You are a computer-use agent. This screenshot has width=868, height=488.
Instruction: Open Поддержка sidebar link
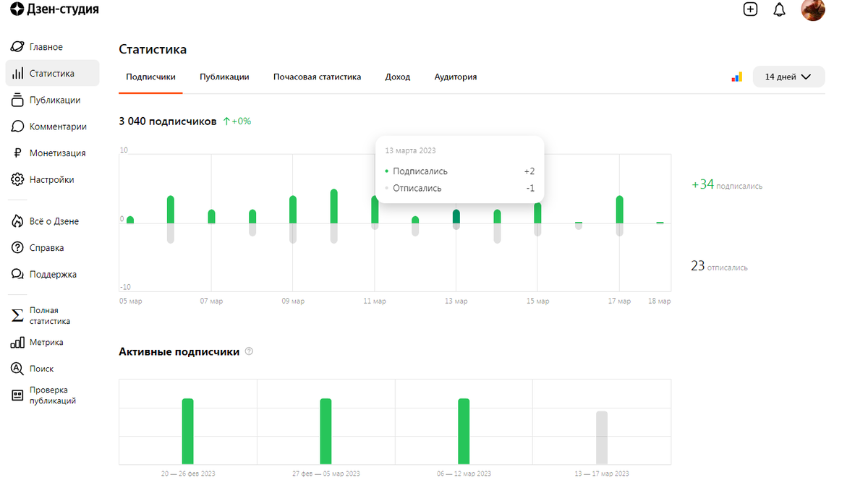[x=52, y=275]
